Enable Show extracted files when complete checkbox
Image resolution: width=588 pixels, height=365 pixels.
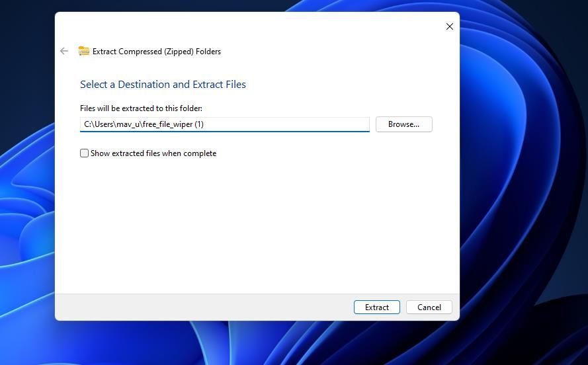coord(85,153)
